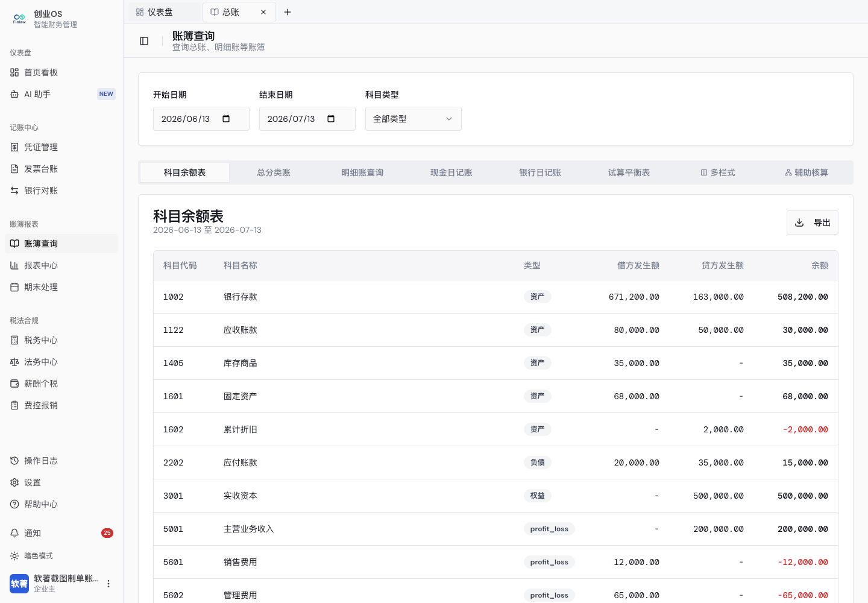Click account code 5602
Image resolution: width=868 pixels, height=603 pixels.
click(x=174, y=595)
